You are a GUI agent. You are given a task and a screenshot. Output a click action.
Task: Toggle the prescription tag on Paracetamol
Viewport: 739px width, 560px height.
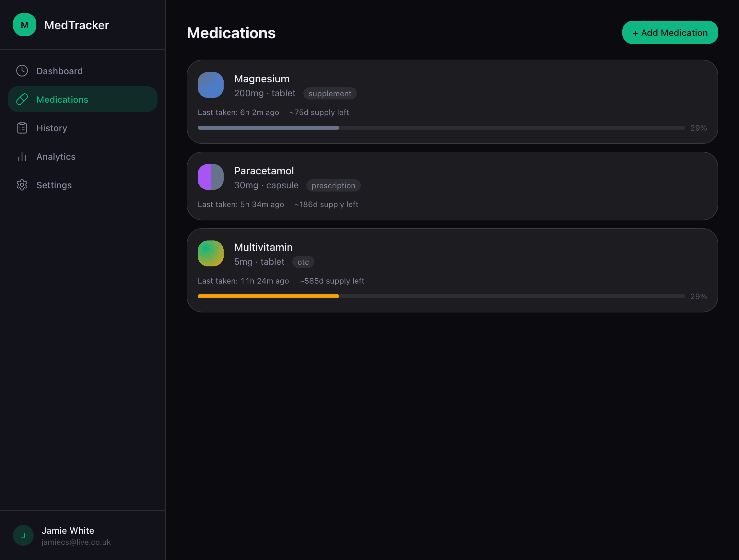coord(333,185)
